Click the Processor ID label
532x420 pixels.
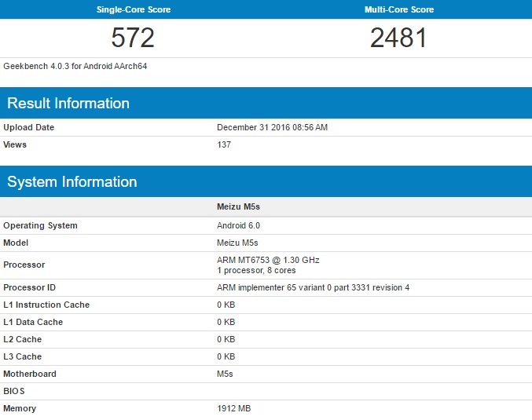pyautogui.click(x=29, y=288)
